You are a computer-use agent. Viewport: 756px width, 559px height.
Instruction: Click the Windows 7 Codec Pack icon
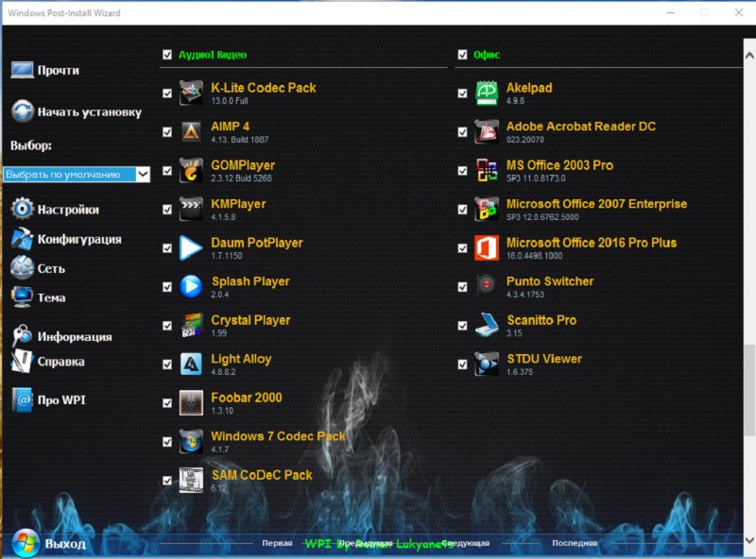tap(191, 441)
